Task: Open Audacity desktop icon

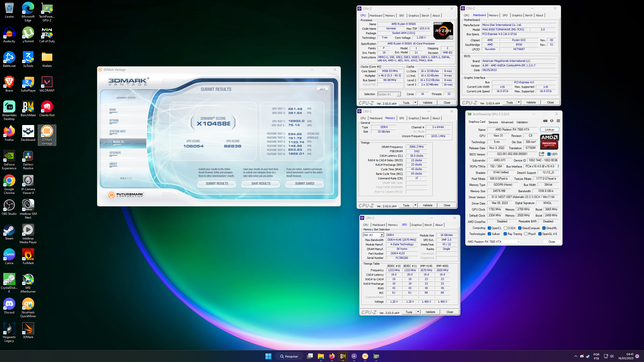Action: click(9, 35)
